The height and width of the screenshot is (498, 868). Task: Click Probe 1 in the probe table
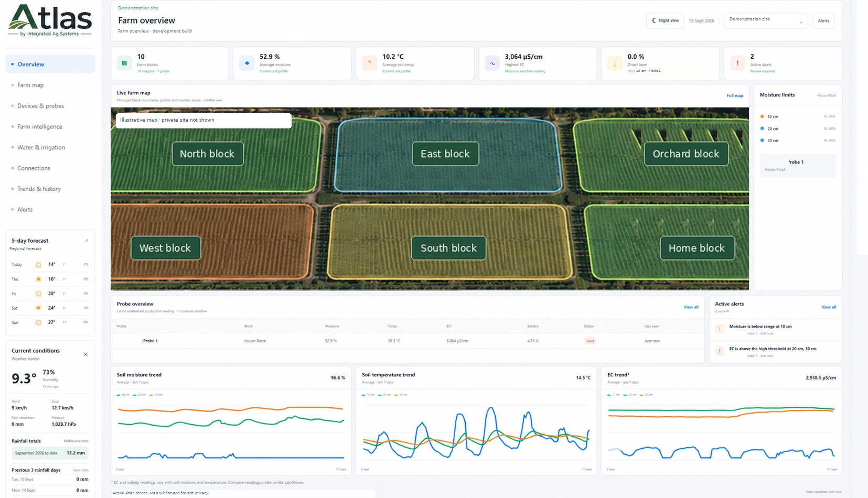151,341
